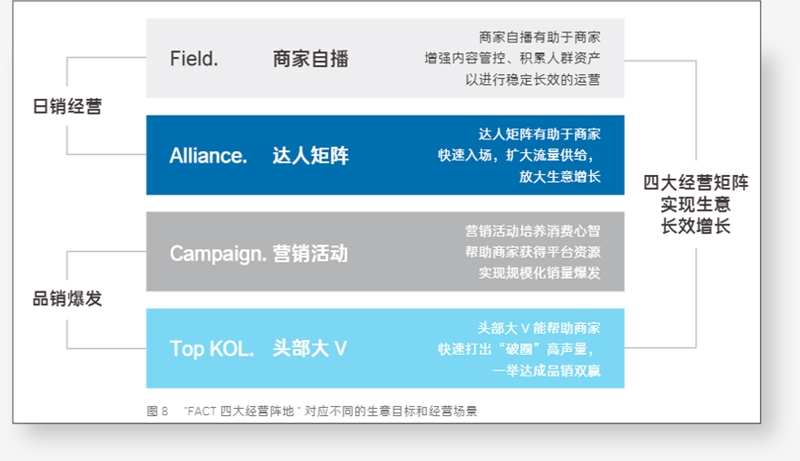Click description 帮助商家获得平台资源
This screenshot has height=461, width=800.
pos(533,252)
